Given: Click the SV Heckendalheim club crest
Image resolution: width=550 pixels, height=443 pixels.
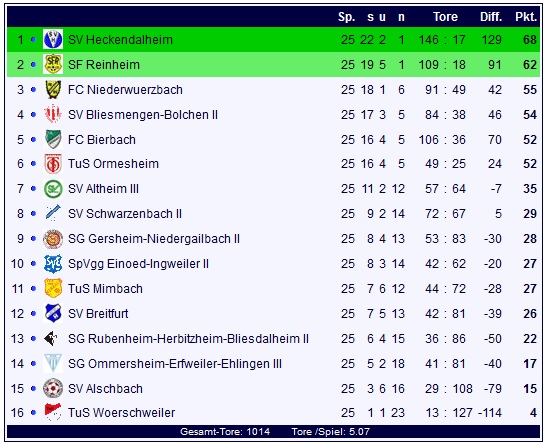Looking at the screenshot, I should [53, 39].
